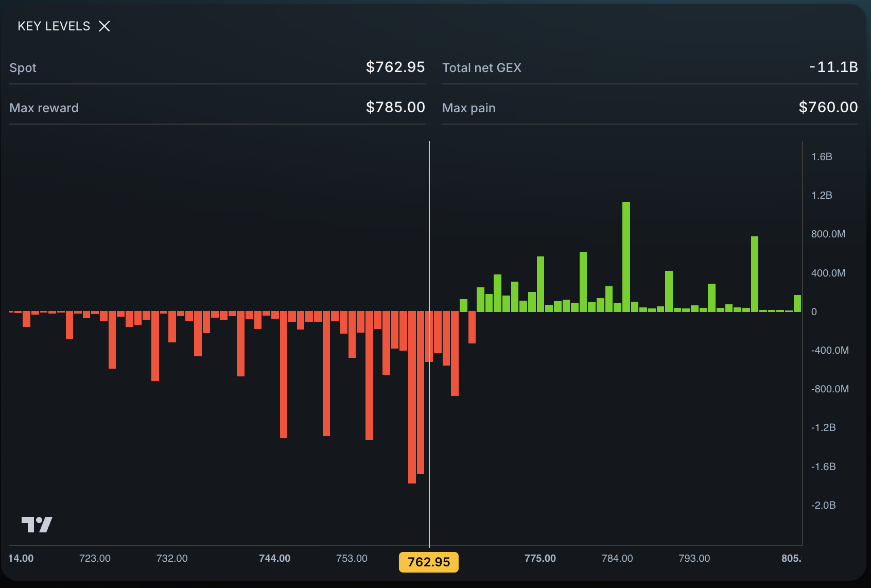The image size is (871, 588).
Task: Click the 793.00 x-axis label
Action: pos(694,558)
